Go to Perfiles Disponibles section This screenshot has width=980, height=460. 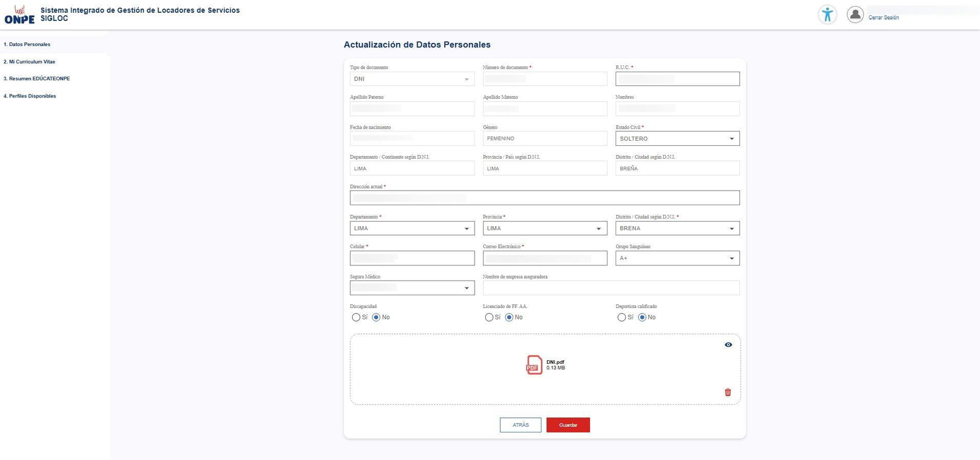[30, 96]
